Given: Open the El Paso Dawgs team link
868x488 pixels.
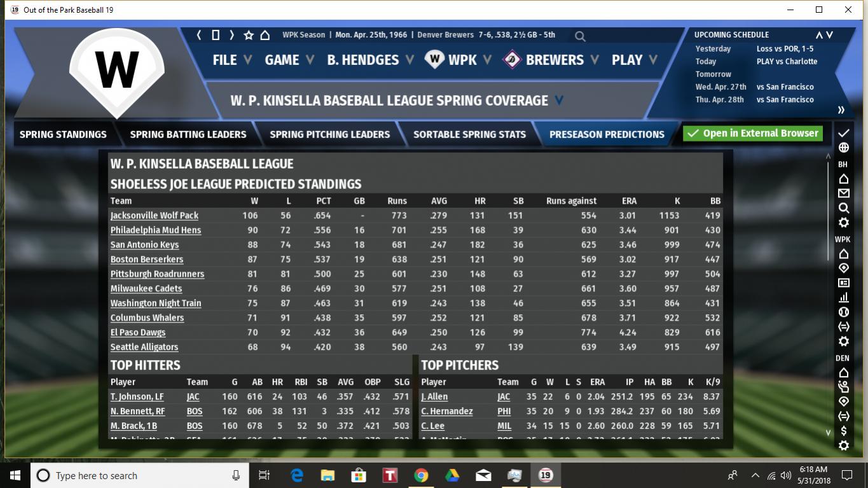Looking at the screenshot, I should (x=138, y=333).
